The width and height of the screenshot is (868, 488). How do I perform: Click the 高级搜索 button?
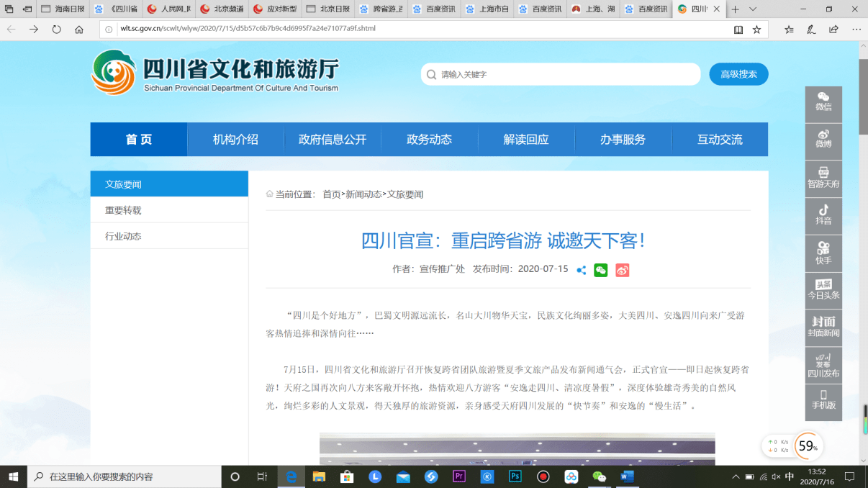738,74
